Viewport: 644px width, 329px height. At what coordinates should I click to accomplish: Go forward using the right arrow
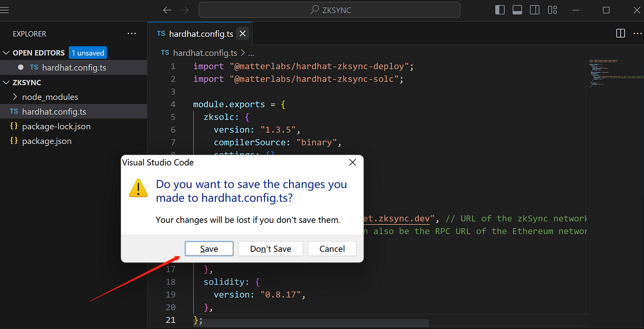click(184, 10)
